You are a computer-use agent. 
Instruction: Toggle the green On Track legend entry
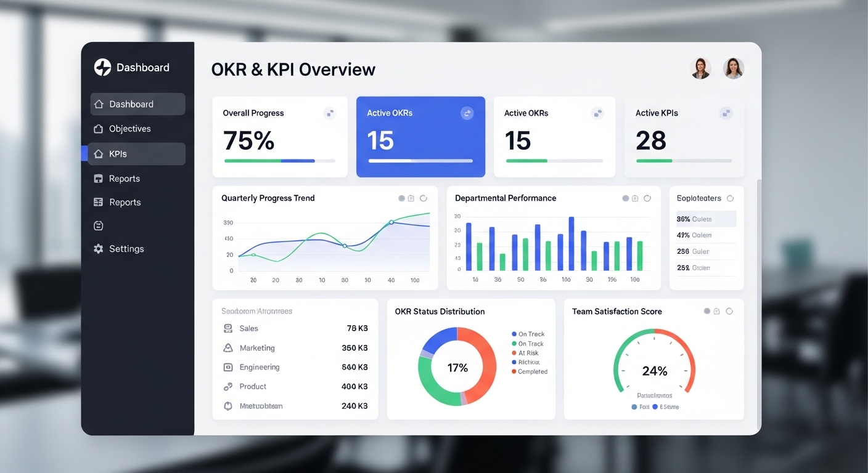click(x=528, y=344)
